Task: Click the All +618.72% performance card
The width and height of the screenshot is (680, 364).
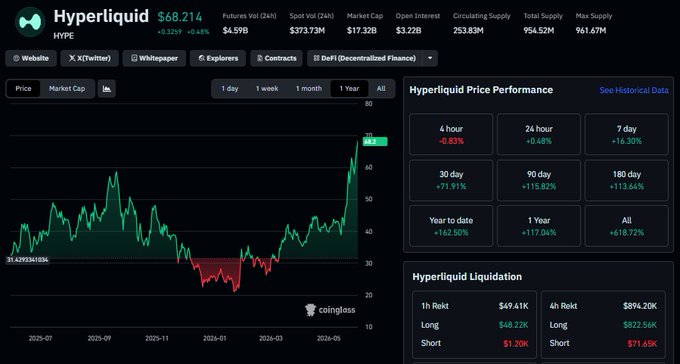Action: 626,226
